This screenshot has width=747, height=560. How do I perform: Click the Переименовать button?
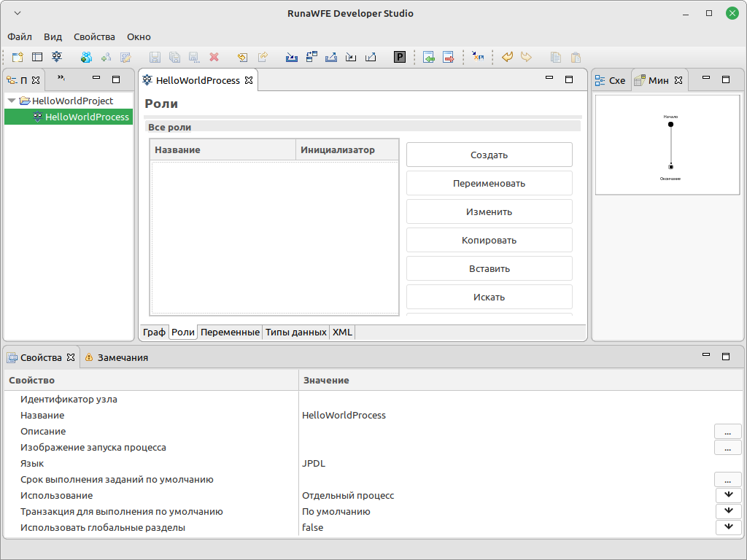pos(489,183)
